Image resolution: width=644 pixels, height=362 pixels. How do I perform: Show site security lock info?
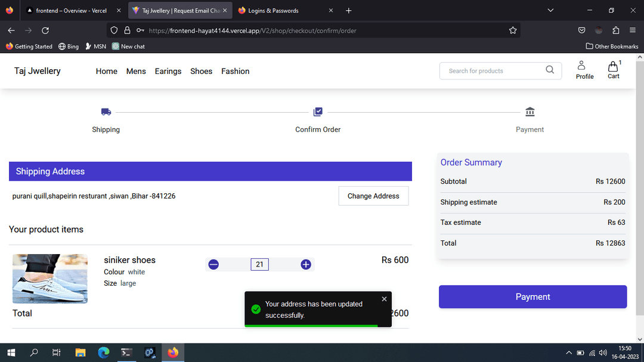coord(128,30)
